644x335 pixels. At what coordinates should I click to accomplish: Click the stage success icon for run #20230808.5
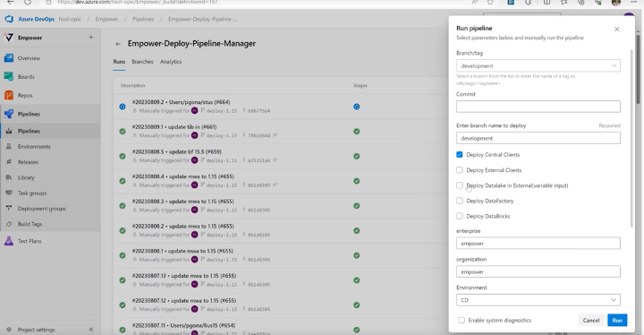tap(357, 156)
